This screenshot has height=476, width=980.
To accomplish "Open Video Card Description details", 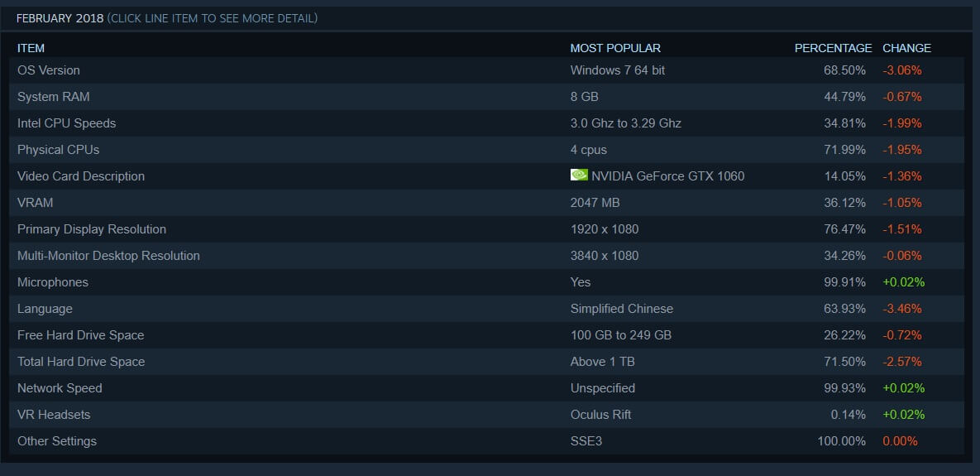I will [x=81, y=176].
